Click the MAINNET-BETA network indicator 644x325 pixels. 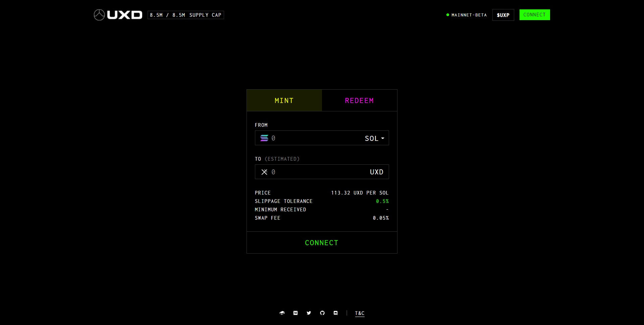pos(467,15)
